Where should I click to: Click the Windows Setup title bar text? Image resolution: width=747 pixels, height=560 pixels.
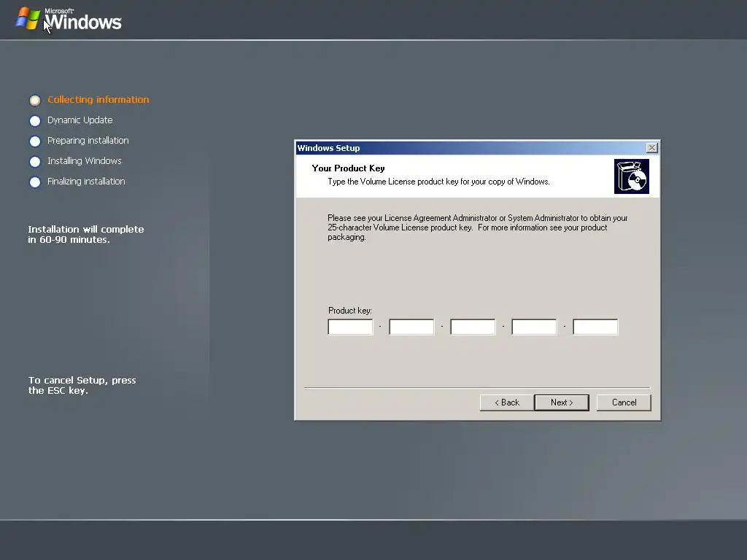(329, 148)
